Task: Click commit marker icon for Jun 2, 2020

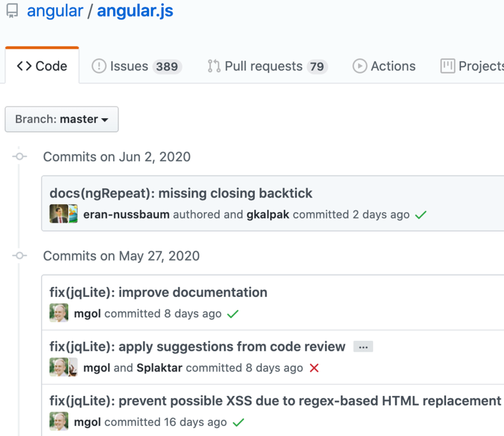Action: (x=20, y=156)
